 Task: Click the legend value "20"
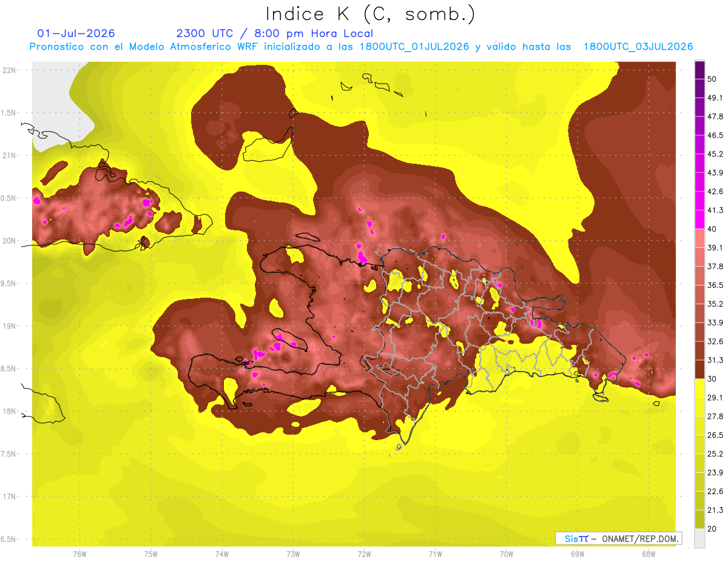(712, 529)
